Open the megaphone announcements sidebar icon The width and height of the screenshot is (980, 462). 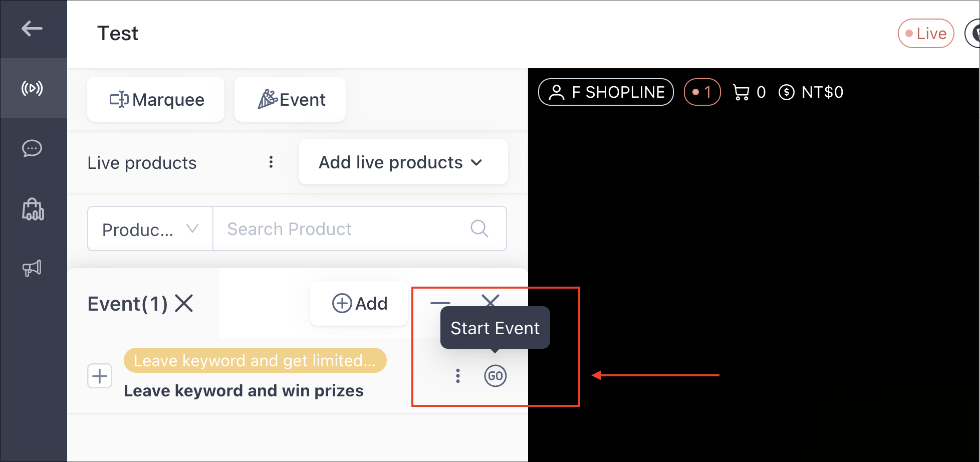click(x=32, y=269)
